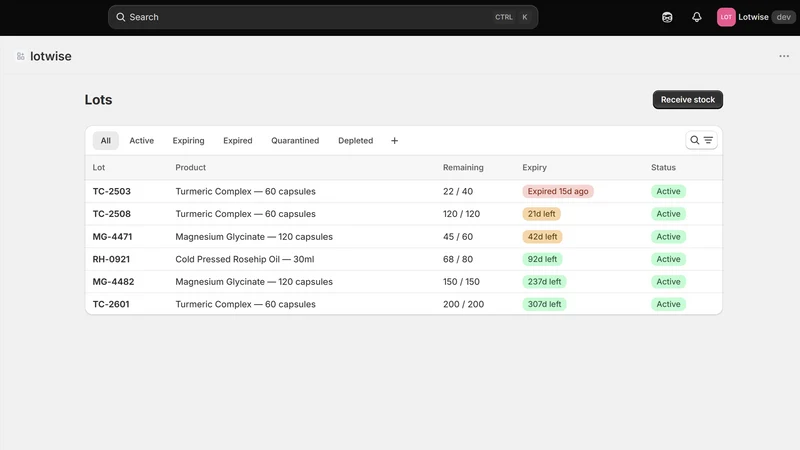Click remaining value 68 / 80
Screen dimensions: 800x450
coord(458,259)
